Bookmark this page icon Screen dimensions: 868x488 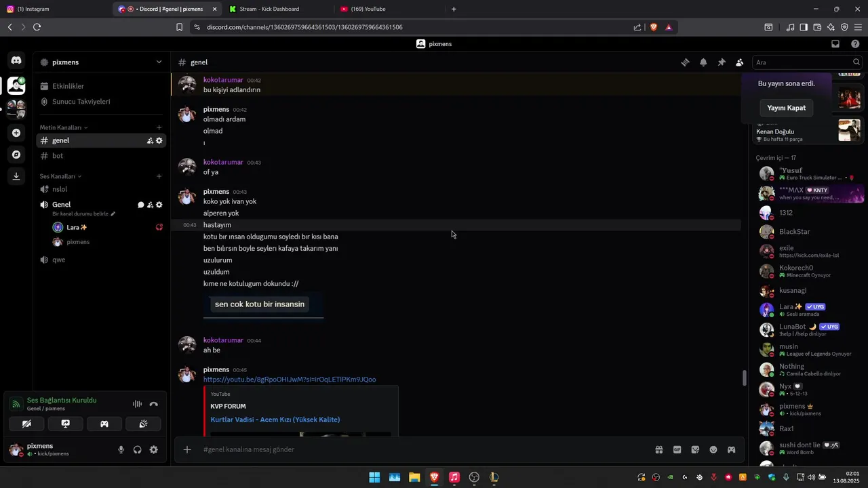click(179, 27)
